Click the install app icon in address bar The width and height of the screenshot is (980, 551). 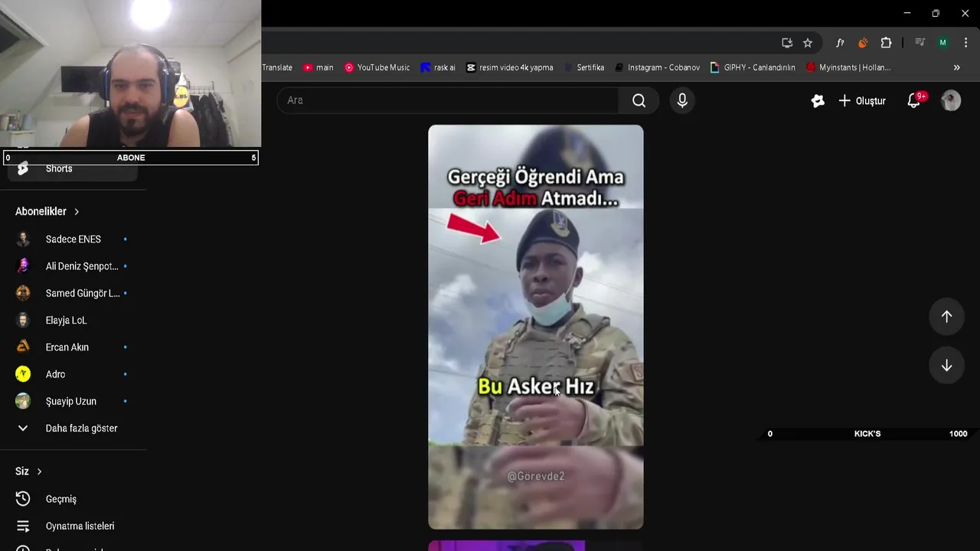click(x=787, y=43)
